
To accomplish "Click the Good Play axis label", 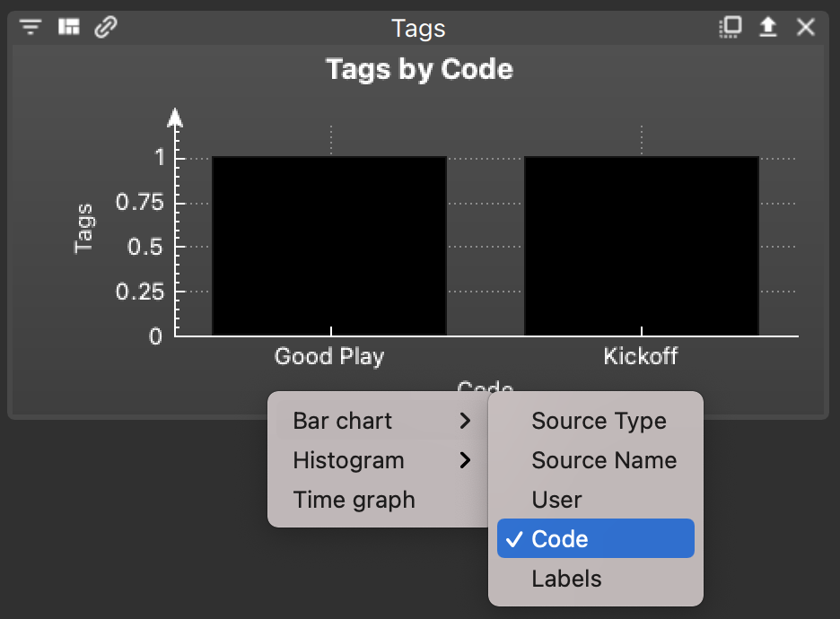I will (x=329, y=357).
